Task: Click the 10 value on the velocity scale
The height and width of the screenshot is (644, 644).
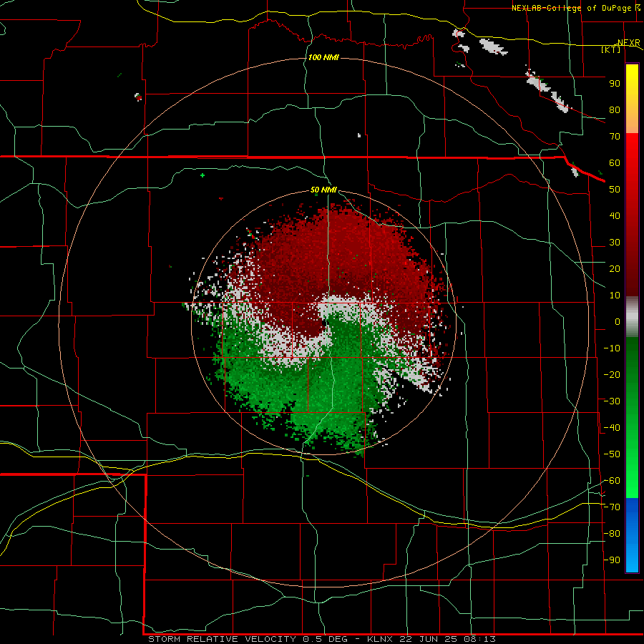Action: pos(615,296)
